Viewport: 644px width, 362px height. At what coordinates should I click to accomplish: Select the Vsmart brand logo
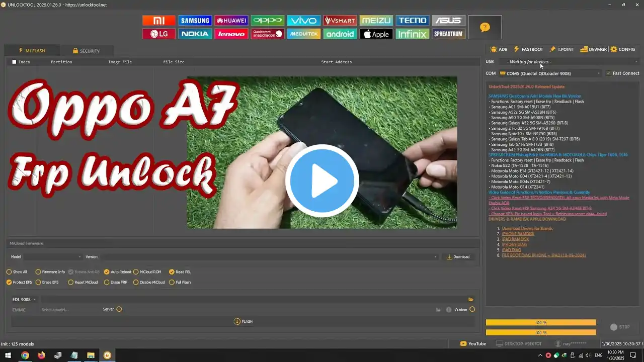(340, 21)
